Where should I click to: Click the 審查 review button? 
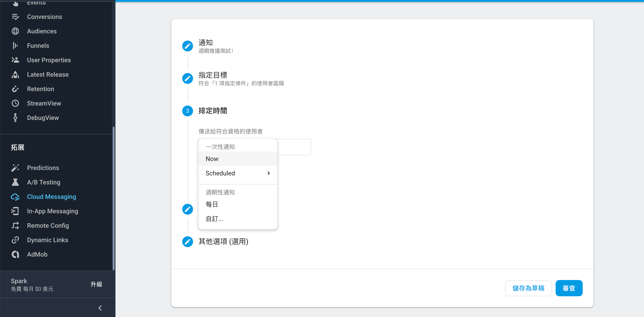(x=569, y=288)
